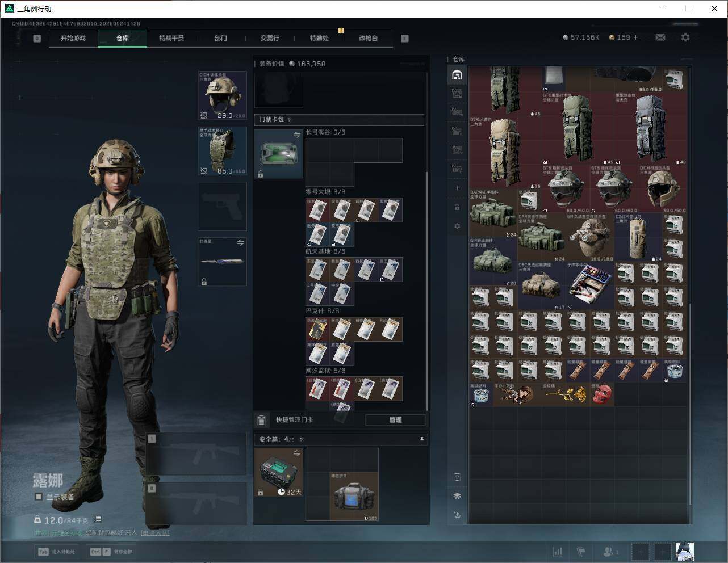The width and height of the screenshot is (728, 563).
Task: Select the grey 重型登山包 backpack
Action: [x=651, y=128]
